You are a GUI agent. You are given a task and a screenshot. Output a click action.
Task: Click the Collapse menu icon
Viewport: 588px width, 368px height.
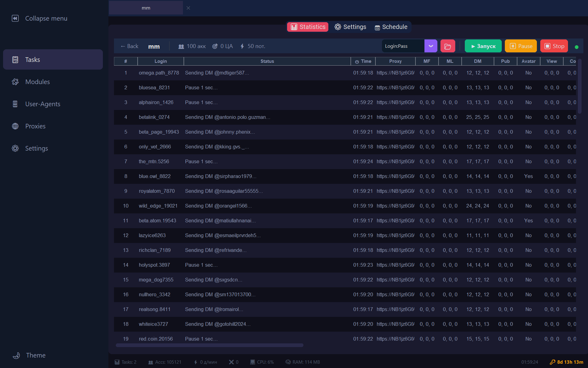(15, 18)
